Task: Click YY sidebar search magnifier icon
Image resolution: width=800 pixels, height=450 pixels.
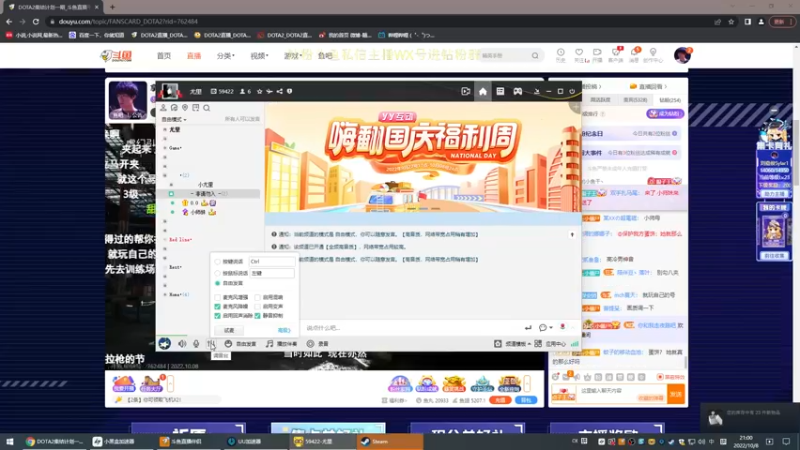Action: (x=207, y=108)
